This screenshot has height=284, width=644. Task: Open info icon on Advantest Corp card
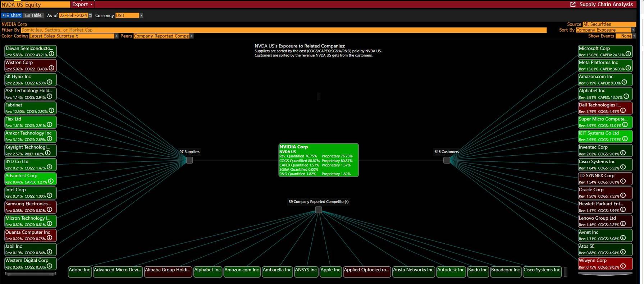coord(51,181)
